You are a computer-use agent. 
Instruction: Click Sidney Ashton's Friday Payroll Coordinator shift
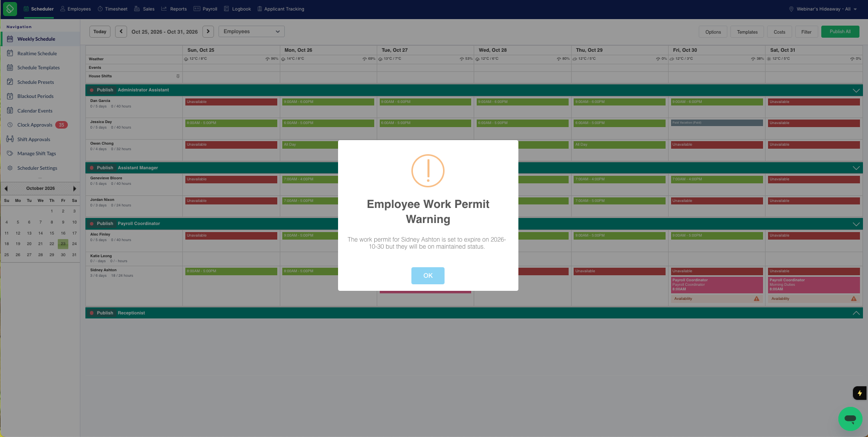[716, 285]
